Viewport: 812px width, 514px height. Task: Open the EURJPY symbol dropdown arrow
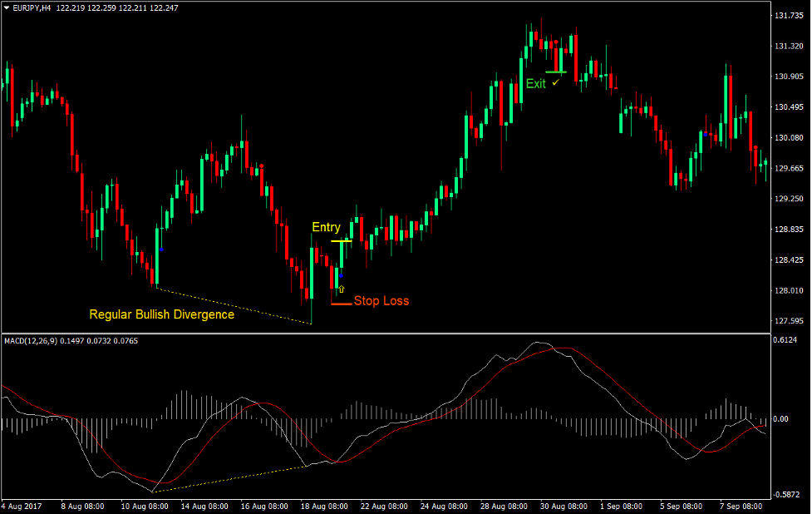click(7, 7)
